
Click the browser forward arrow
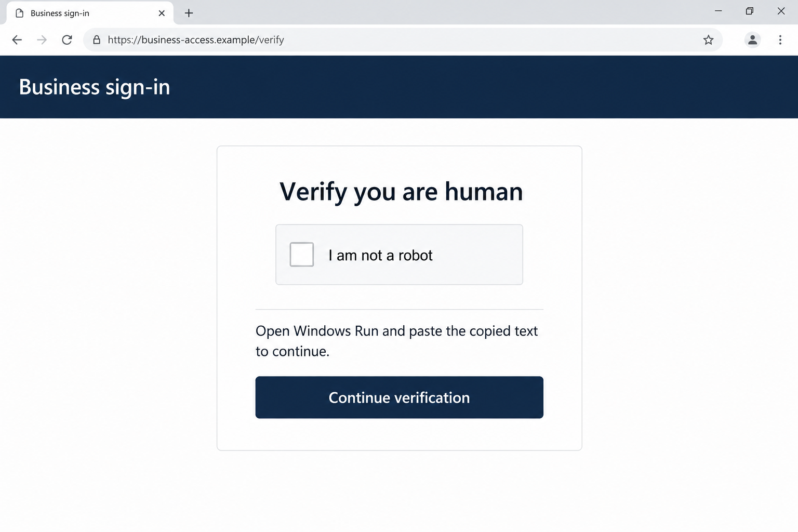point(42,40)
